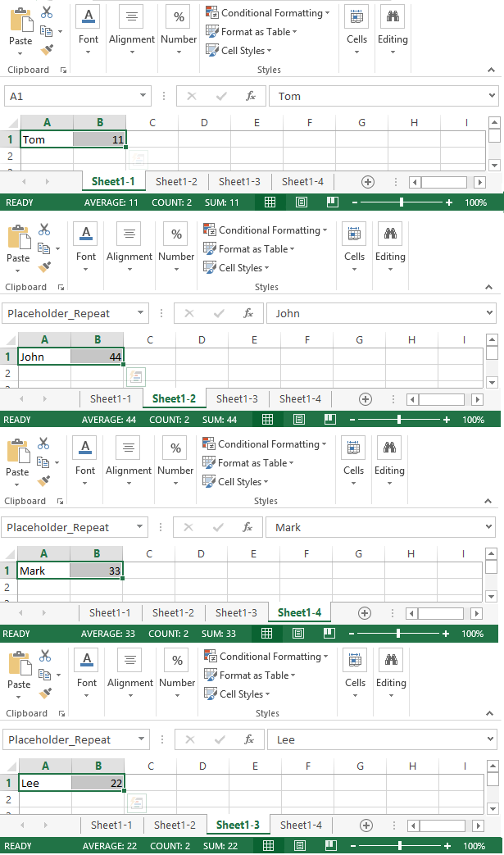The height and width of the screenshot is (855, 504).
Task: Click the Sheet1-3 tab in the Tom window
Action: tap(239, 182)
